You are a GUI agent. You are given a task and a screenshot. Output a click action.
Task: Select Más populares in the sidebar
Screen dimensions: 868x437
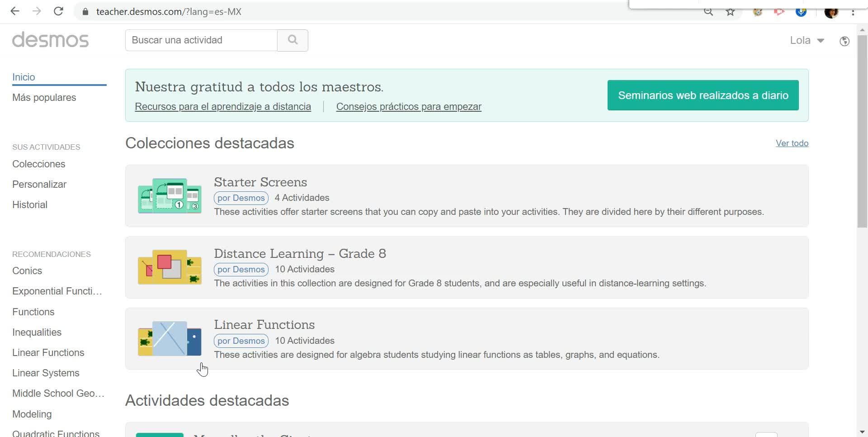click(44, 98)
